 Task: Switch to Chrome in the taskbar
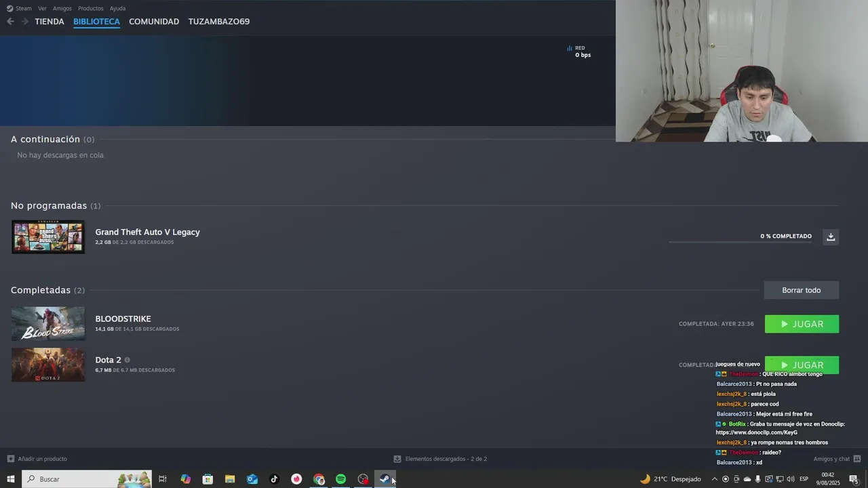coord(319,479)
